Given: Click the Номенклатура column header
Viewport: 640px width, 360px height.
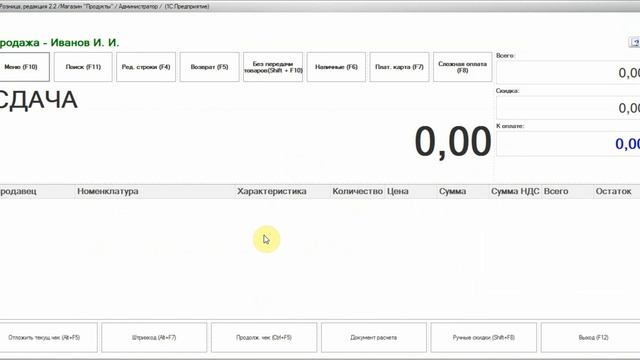Looking at the screenshot, I should coord(156,191).
